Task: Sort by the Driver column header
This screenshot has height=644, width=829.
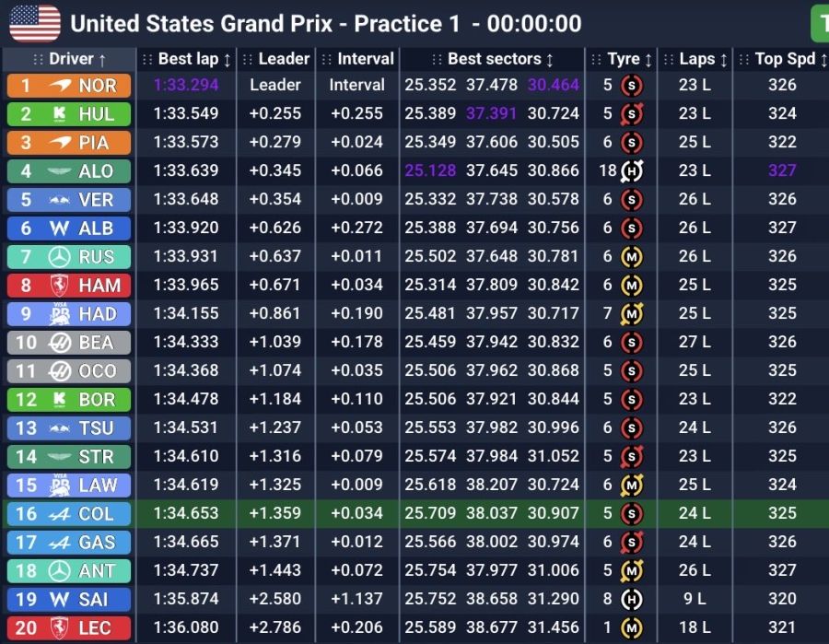Action: (69, 59)
